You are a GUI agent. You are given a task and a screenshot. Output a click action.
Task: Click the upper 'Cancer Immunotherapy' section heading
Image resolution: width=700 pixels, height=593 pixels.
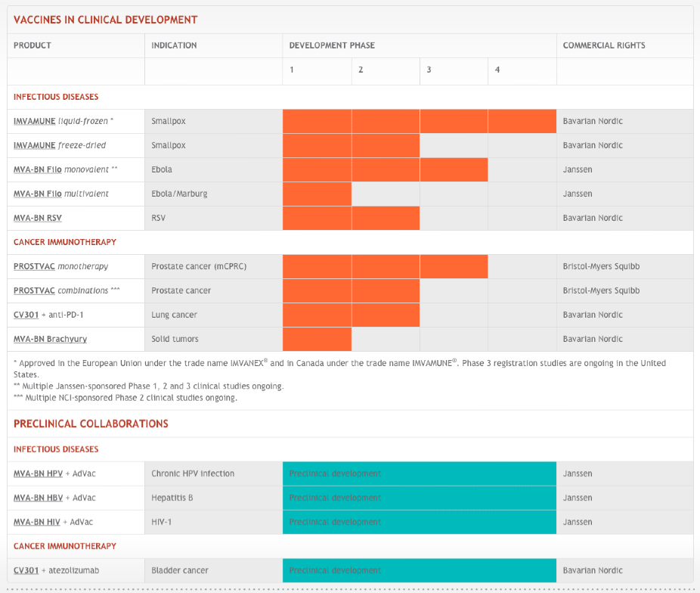pyautogui.click(x=65, y=242)
